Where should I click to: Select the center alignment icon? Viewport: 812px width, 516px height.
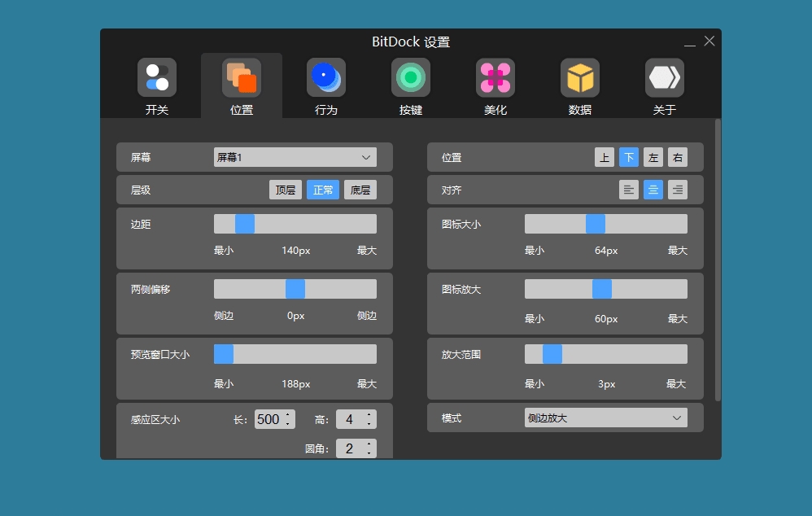coord(653,190)
